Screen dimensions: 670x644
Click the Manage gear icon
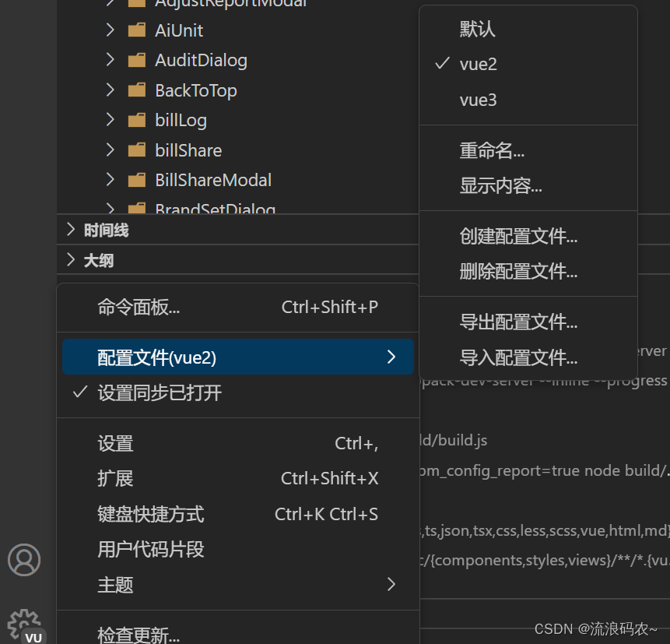(x=23, y=624)
